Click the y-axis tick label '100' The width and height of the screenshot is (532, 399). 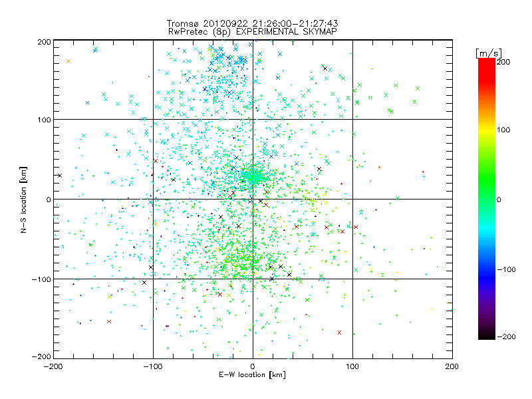click(45, 120)
